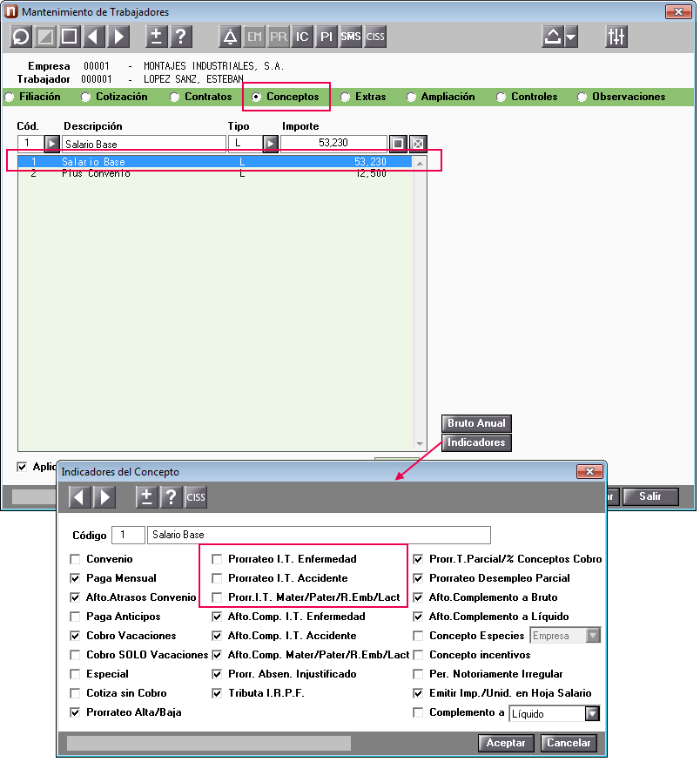This screenshot has width=700, height=762.
Task: Click the Indicadores button
Action: point(476,442)
